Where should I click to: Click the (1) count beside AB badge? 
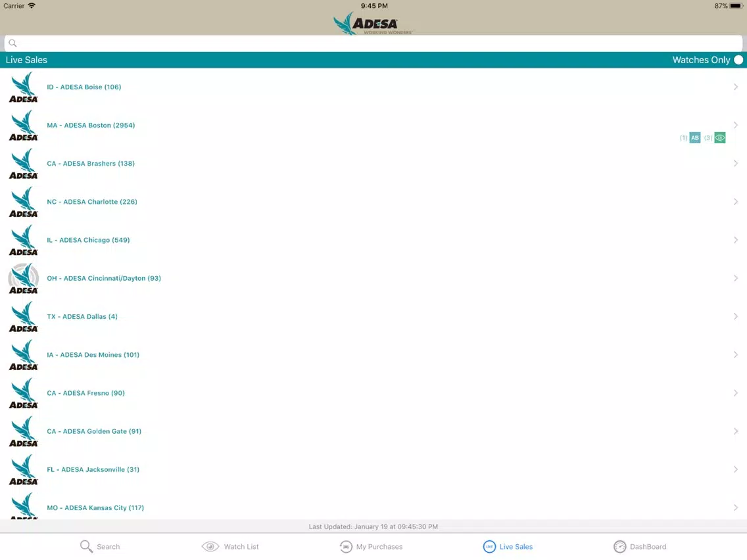[x=683, y=137]
